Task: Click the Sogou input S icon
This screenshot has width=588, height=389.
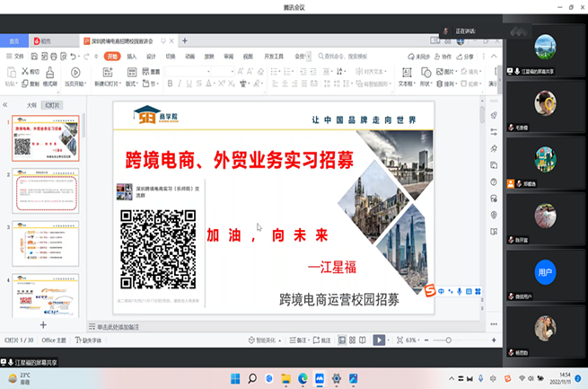Action: point(430,291)
